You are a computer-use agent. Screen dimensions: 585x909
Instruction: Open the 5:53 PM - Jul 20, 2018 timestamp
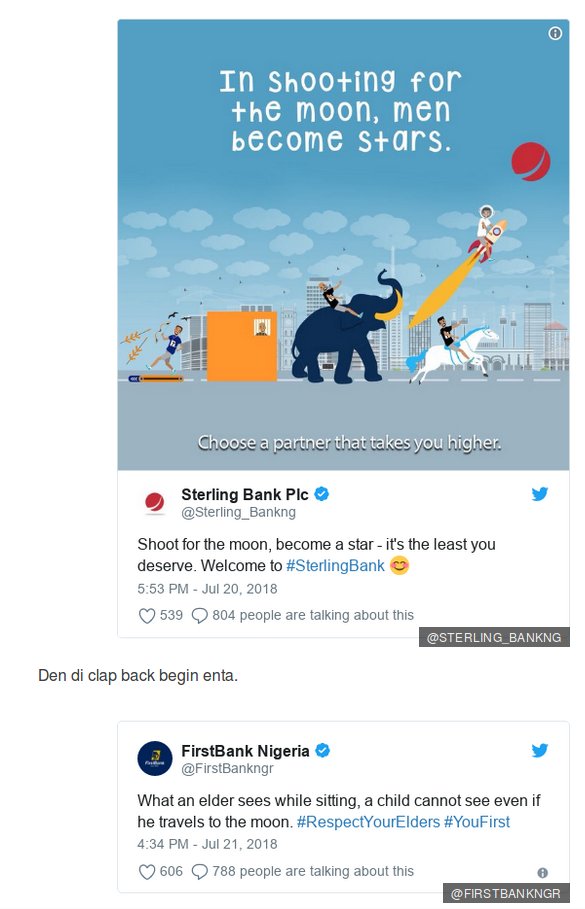207,589
